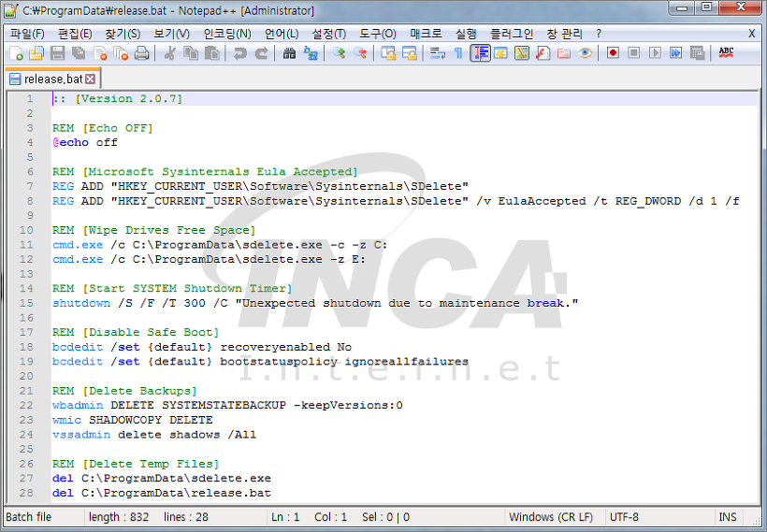767x532 pixels.
Task: Open the 창 관리 menu
Action: (x=564, y=34)
